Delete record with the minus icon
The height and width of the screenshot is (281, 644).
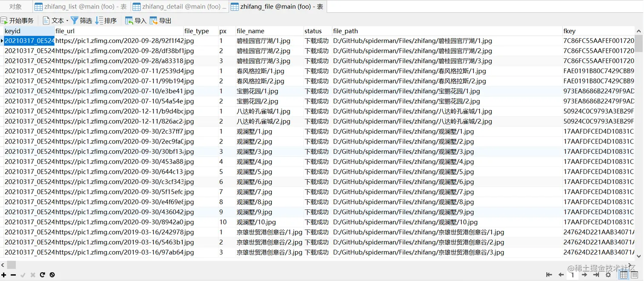13,275
